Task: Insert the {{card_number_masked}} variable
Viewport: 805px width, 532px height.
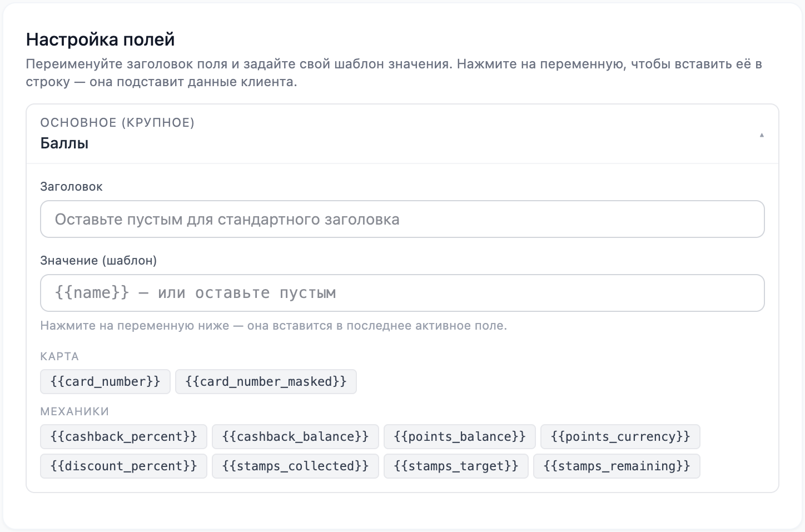Action: [x=266, y=382]
